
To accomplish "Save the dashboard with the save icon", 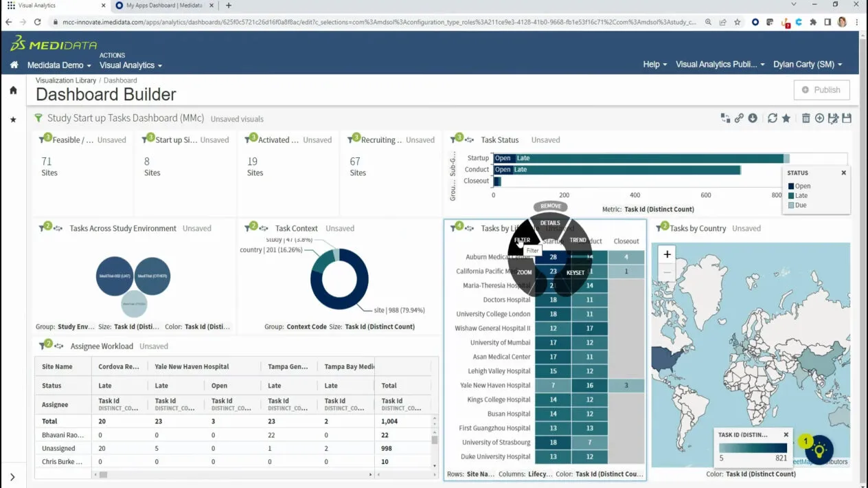I will 847,118.
